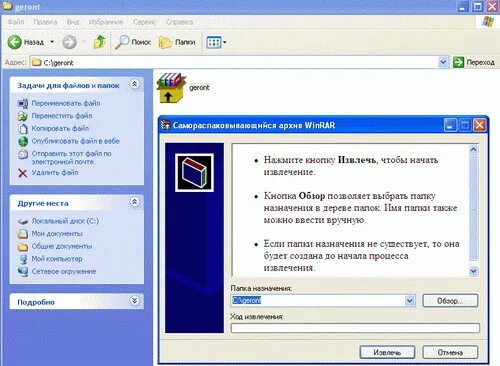Toggle the Папки folders pane icon
The image size is (500, 366).
pyautogui.click(x=165, y=42)
